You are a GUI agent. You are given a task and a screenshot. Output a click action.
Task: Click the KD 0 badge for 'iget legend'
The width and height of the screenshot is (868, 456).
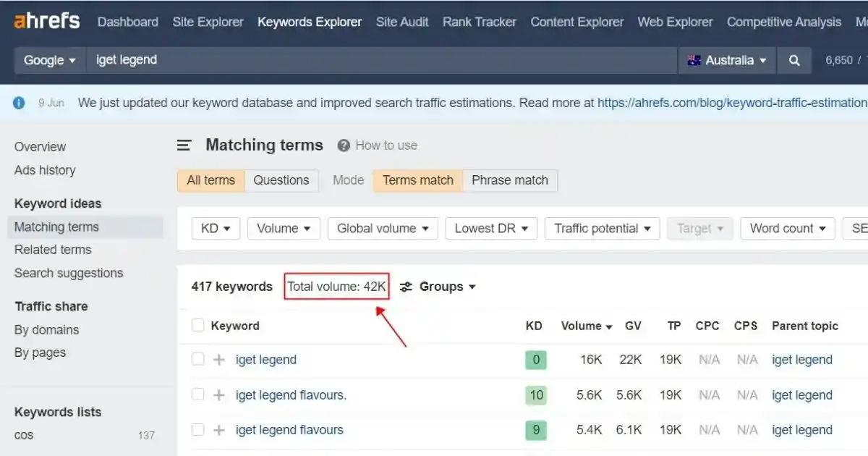point(536,360)
